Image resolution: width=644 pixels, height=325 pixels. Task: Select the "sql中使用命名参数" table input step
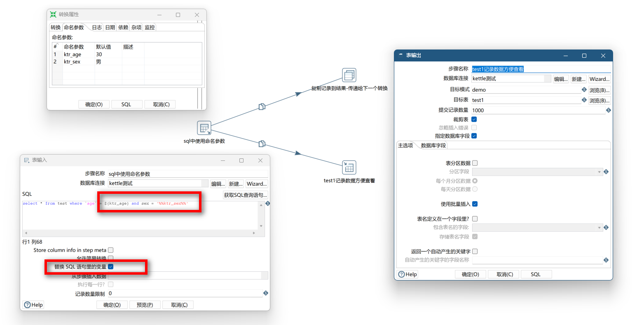205,128
